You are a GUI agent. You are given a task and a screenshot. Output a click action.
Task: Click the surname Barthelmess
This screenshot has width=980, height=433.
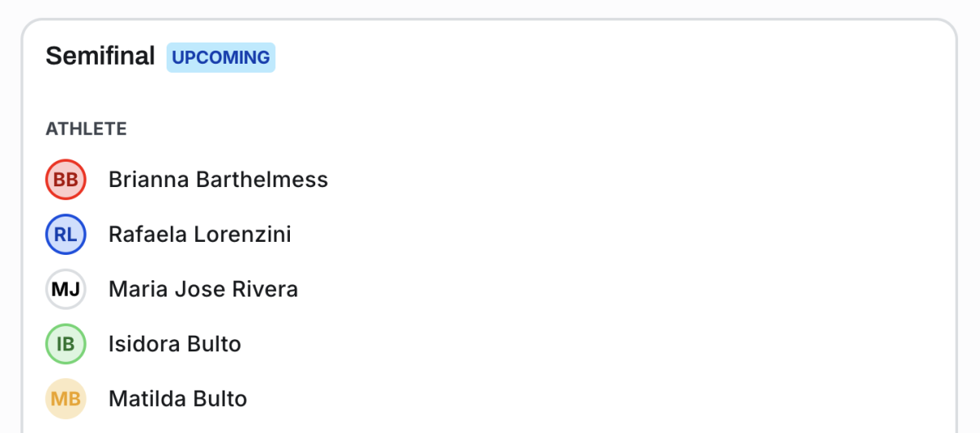[262, 180]
